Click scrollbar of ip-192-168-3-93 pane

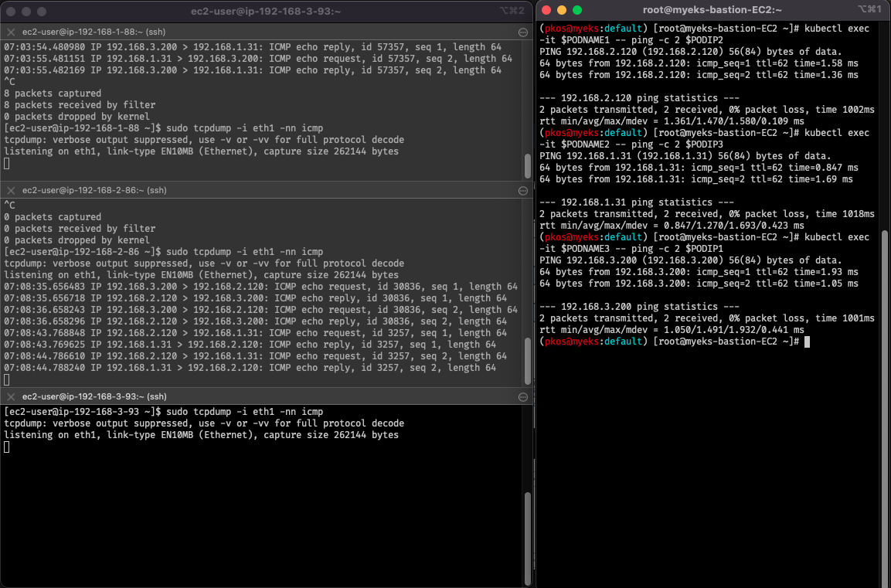(528, 538)
